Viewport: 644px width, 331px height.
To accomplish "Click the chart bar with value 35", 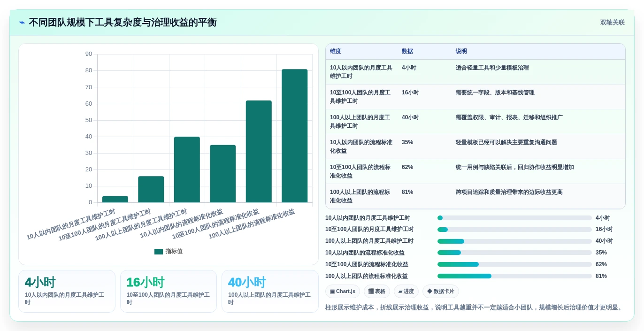I will point(223,174).
